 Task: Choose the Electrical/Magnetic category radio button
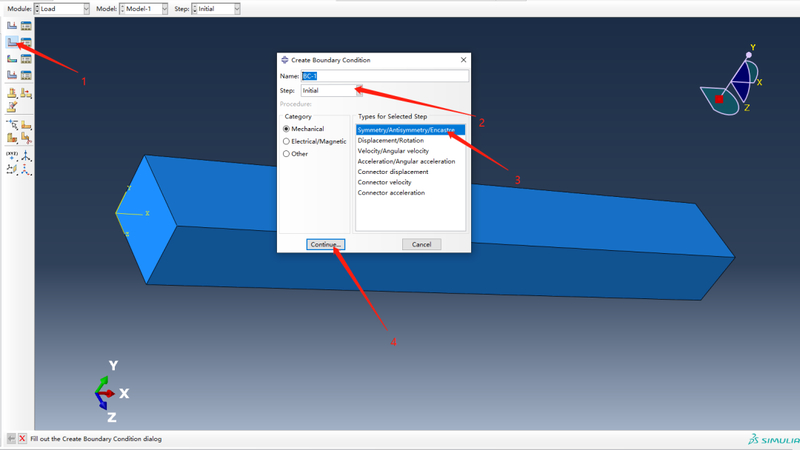point(286,141)
